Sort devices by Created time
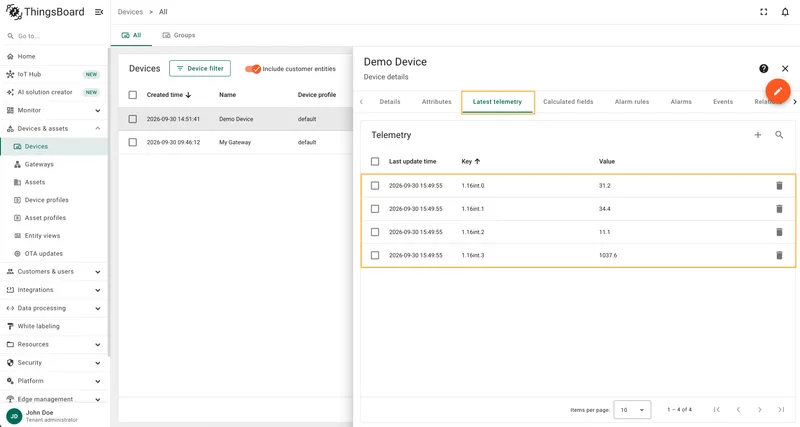 click(x=168, y=95)
